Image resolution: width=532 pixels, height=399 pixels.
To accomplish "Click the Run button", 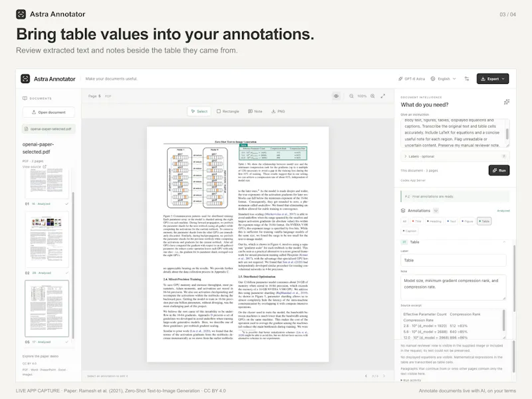I will click(499, 170).
